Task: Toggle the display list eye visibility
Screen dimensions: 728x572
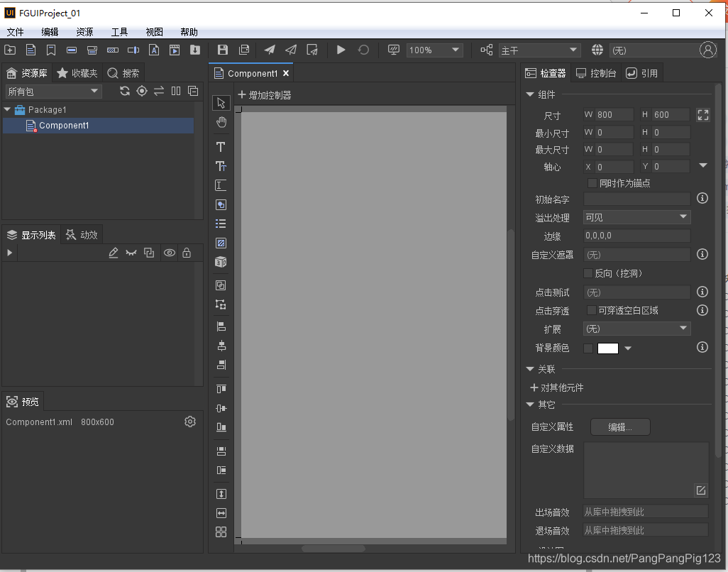Action: (x=170, y=253)
